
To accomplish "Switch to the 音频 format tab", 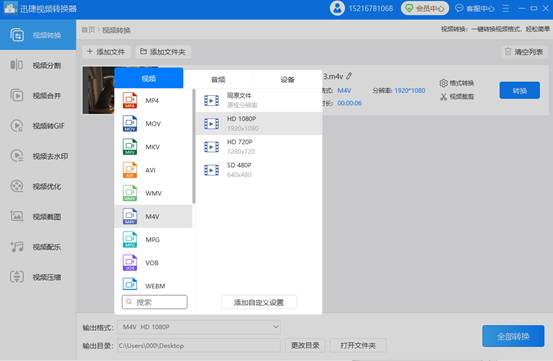I will tap(218, 79).
